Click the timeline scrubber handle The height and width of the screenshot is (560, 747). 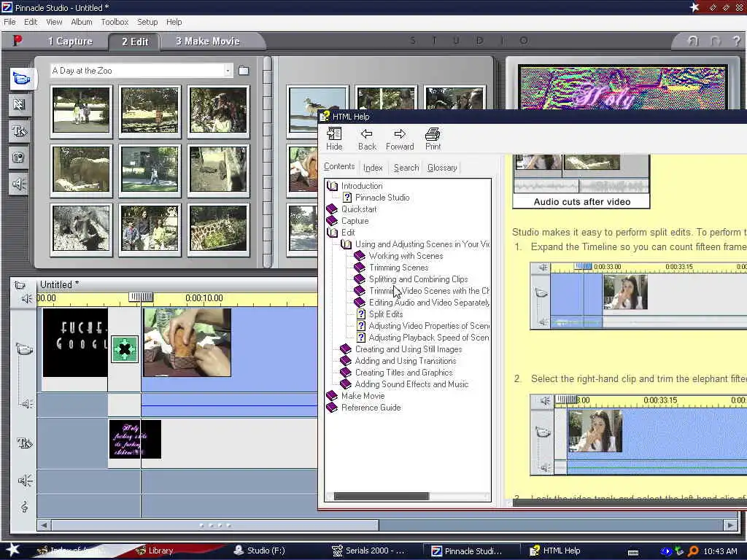pos(141,297)
